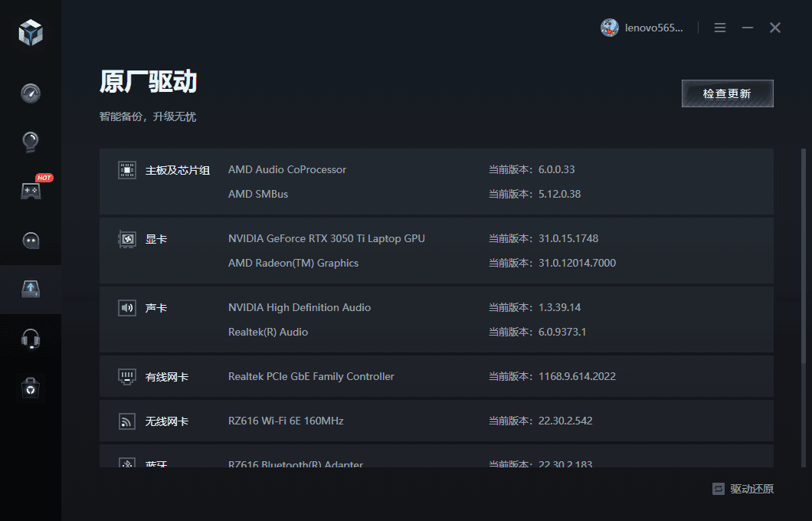
Task: Select NVIDIA GeForce RTX 3050 Ti Laptop GPU
Action: click(x=326, y=238)
